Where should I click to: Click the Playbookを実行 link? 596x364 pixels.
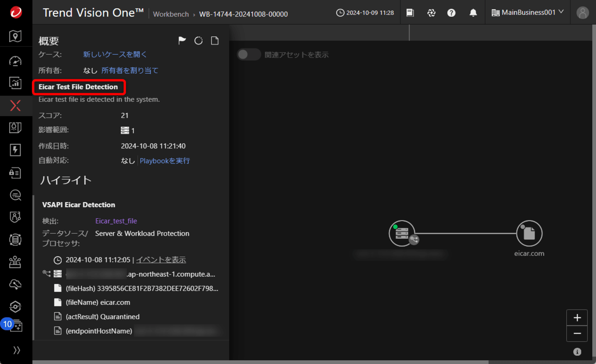165,161
